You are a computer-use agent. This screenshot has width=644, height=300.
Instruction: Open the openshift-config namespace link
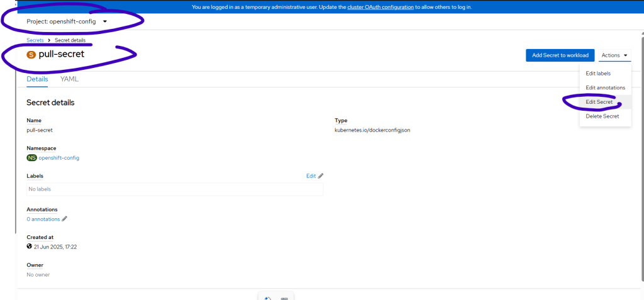[x=58, y=158]
